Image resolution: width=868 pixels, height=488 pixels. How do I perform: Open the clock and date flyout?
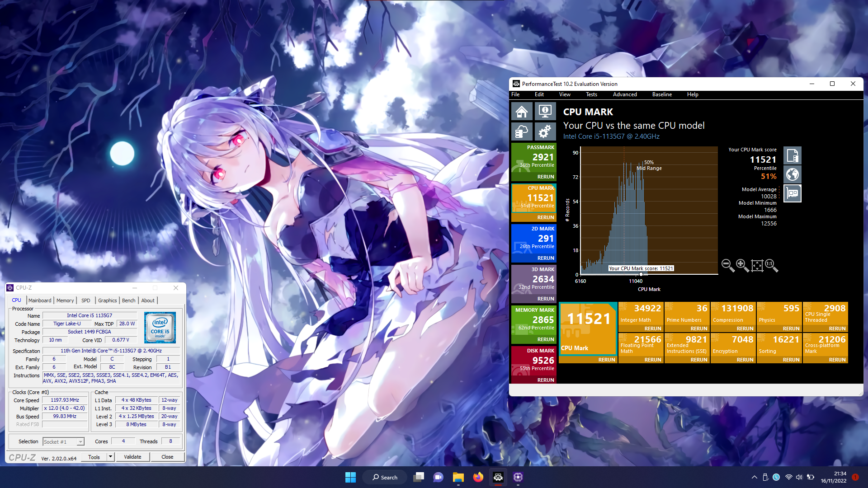pos(834,477)
